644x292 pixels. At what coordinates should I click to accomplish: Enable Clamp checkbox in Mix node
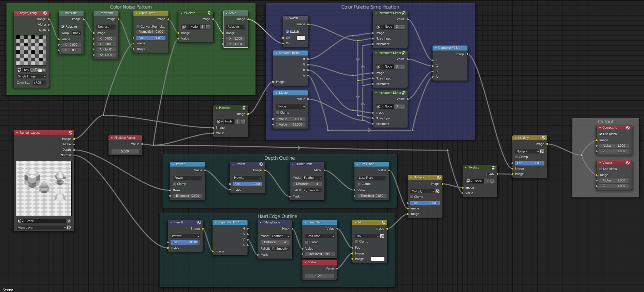357,242
